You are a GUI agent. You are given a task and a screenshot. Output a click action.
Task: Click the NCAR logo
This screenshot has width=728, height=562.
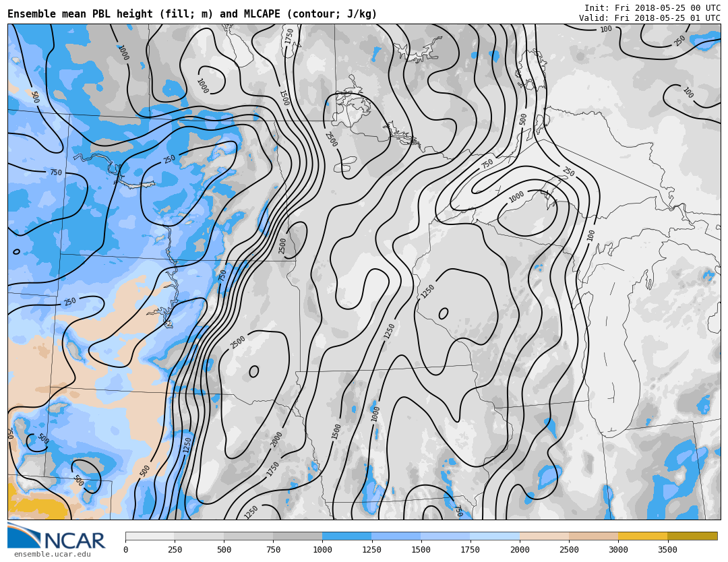[x=56, y=536]
